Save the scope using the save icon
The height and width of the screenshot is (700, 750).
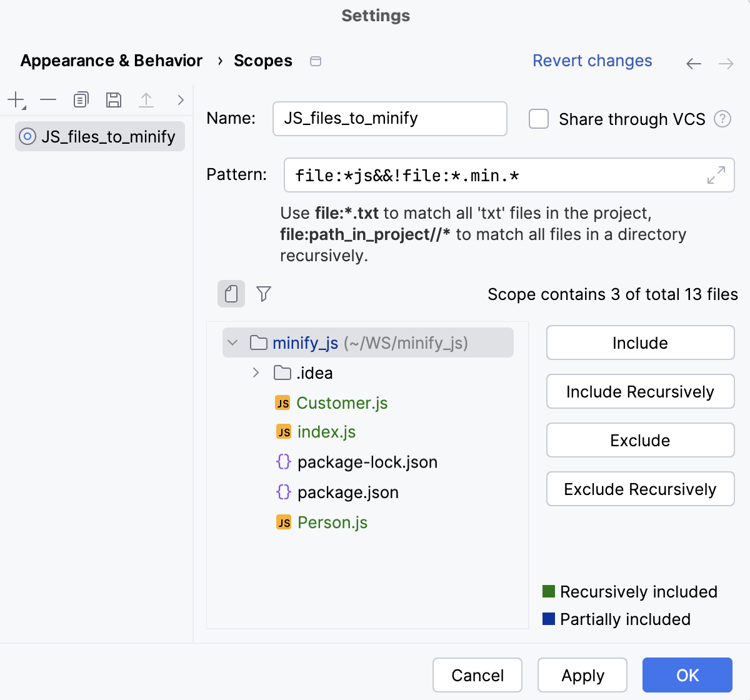(114, 99)
